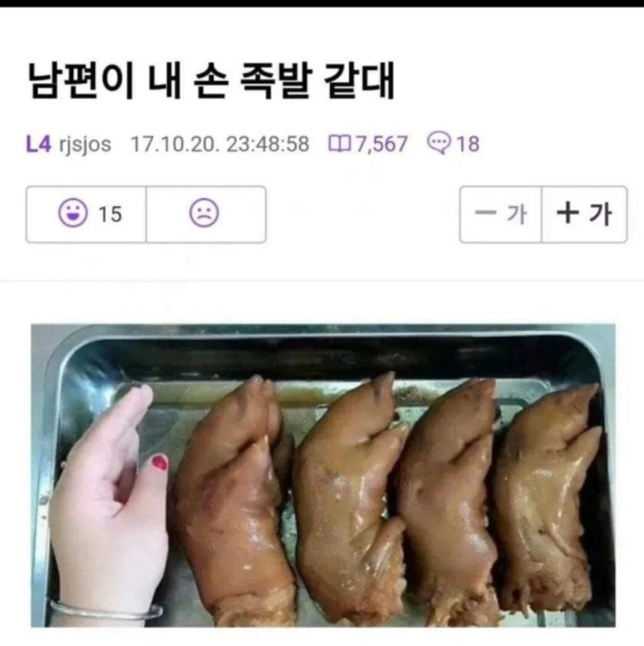The image size is (644, 646).
Task: Click the post timestamp 17.10.20. 23:48:58
Action: coord(220,144)
